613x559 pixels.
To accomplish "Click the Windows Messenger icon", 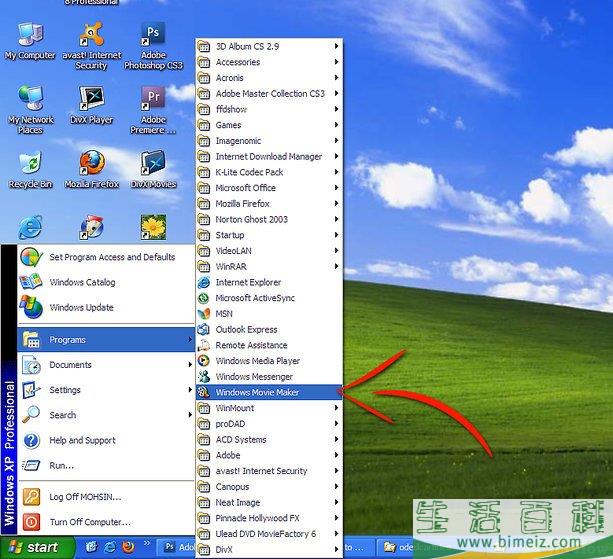I will [204, 376].
